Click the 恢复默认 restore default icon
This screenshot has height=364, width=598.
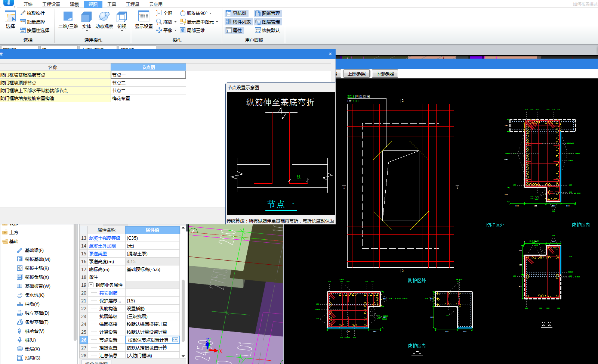click(258, 30)
